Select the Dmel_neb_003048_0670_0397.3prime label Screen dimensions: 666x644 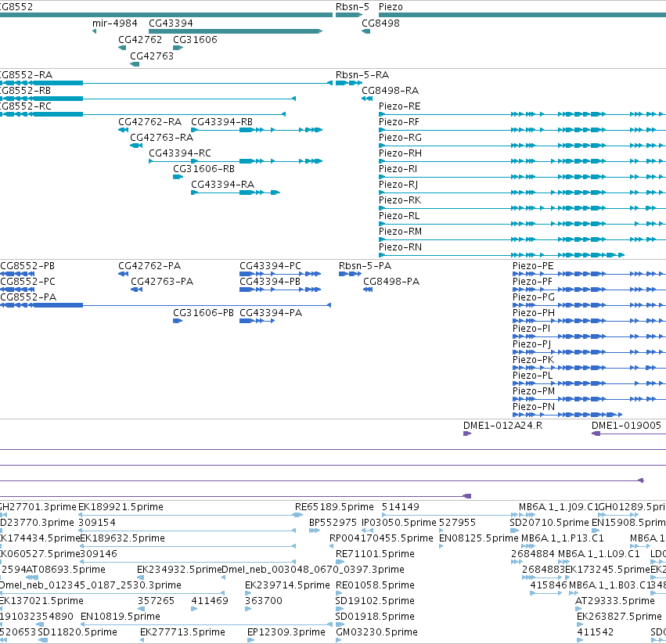tap(313, 569)
